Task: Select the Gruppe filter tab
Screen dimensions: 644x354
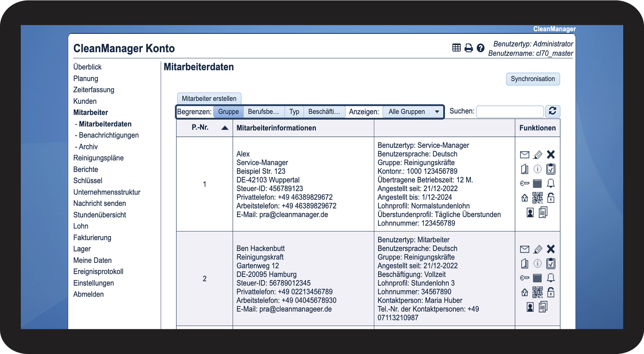Action: 229,112
